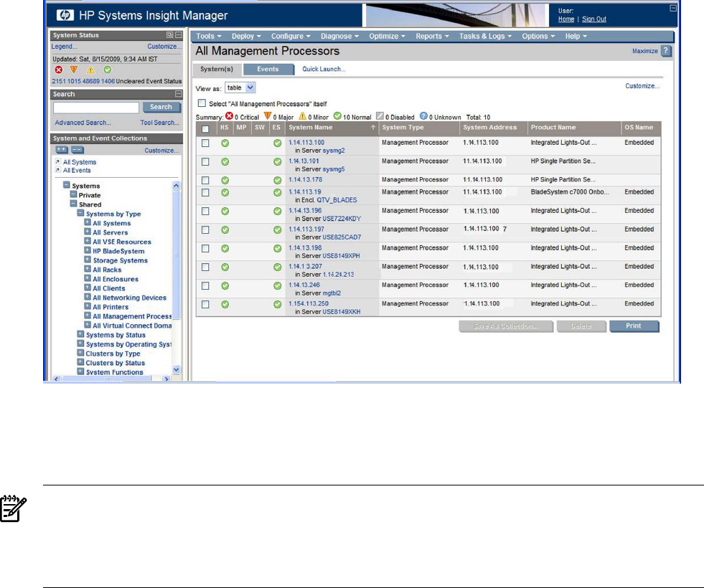Toggle the select-all checkbox in table header
This screenshot has width=704, height=588.
(206, 129)
